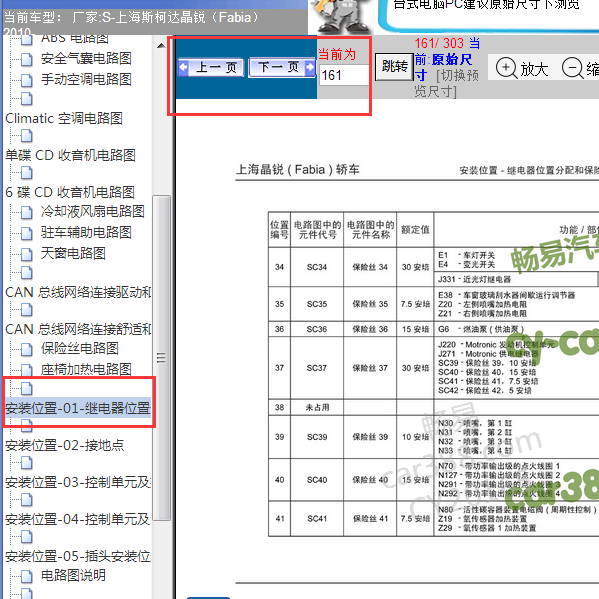This screenshot has width=599, height=599.
Task: Click the document icon beside 电路图说明
Action: (x=26, y=576)
